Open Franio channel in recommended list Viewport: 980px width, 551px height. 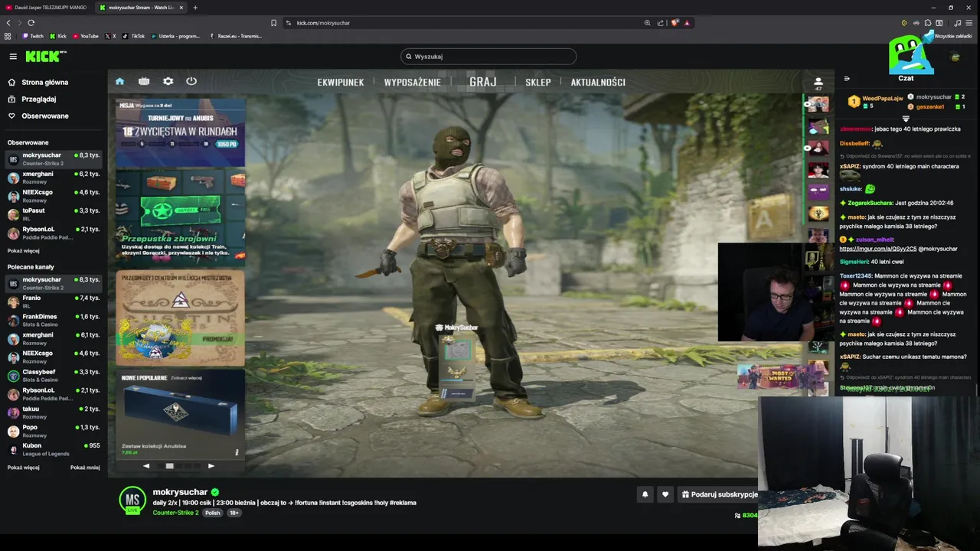point(54,302)
